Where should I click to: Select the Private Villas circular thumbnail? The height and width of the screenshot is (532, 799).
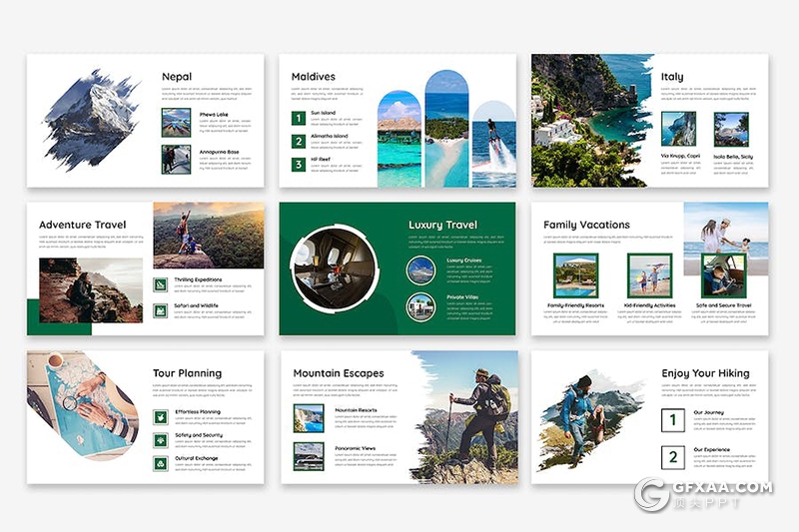(420, 306)
